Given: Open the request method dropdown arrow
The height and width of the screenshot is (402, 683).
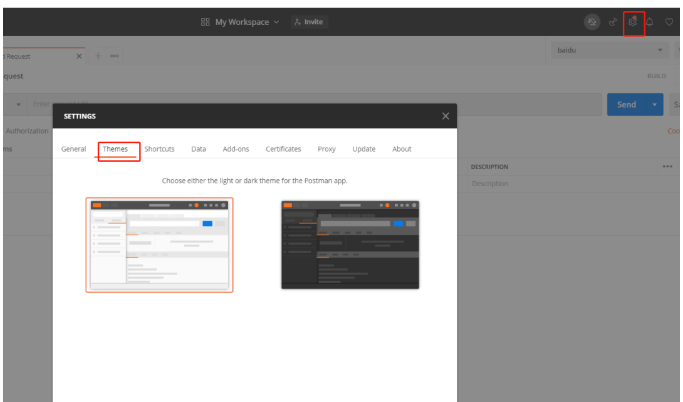Looking at the screenshot, I should tap(18, 105).
